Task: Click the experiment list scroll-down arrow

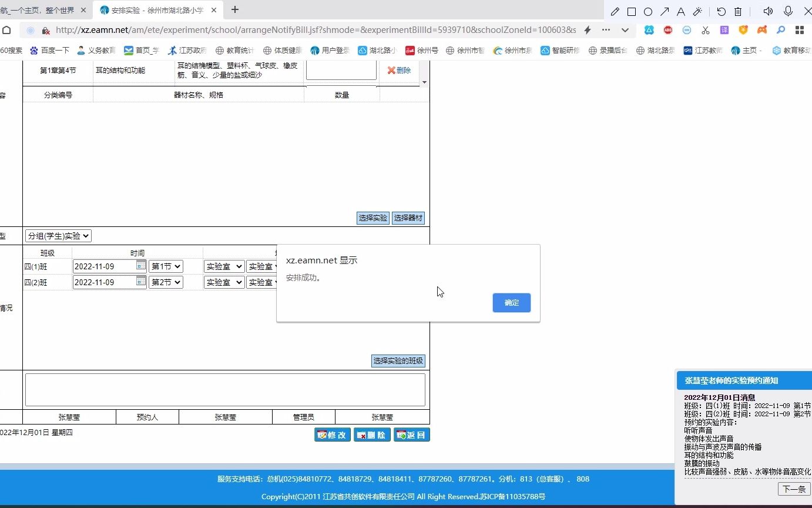Action: pyautogui.click(x=425, y=82)
